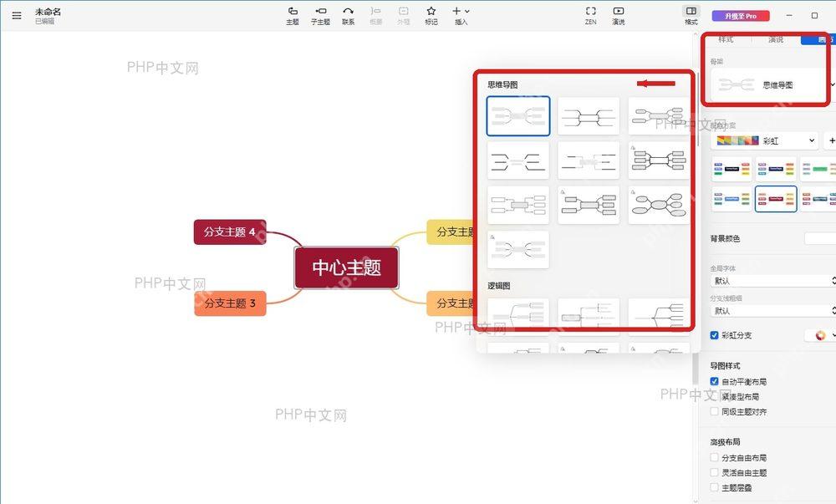Image resolution: width=836 pixels, height=504 pixels.
Task: Add a subtopic with 子主题 tool
Action: (320, 16)
